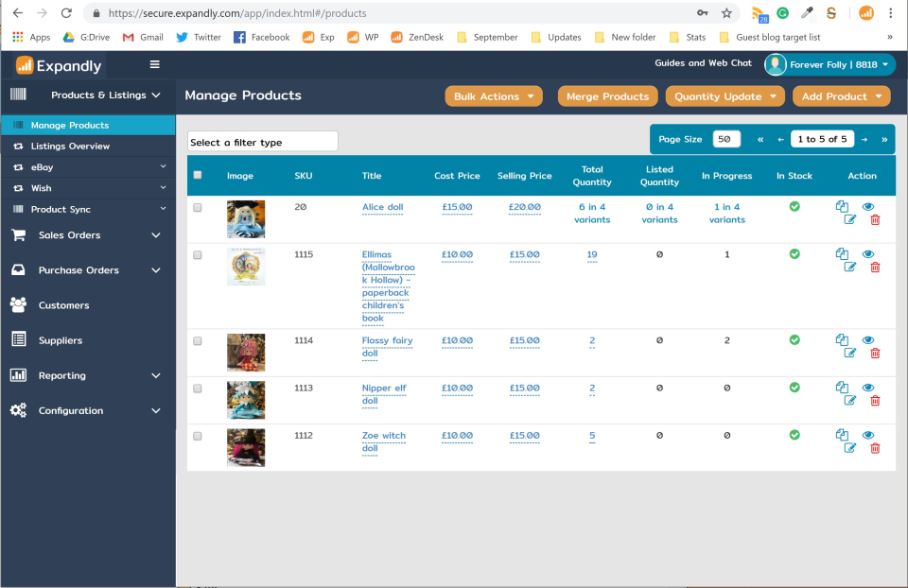Select all products via the header checkbox
Image resolution: width=908 pixels, height=588 pixels.
(198, 175)
